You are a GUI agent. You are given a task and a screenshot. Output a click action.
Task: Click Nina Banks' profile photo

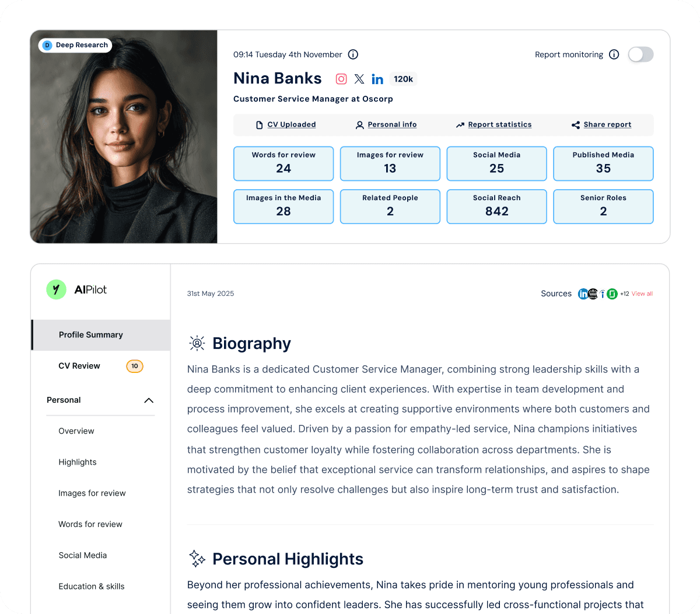(x=124, y=137)
